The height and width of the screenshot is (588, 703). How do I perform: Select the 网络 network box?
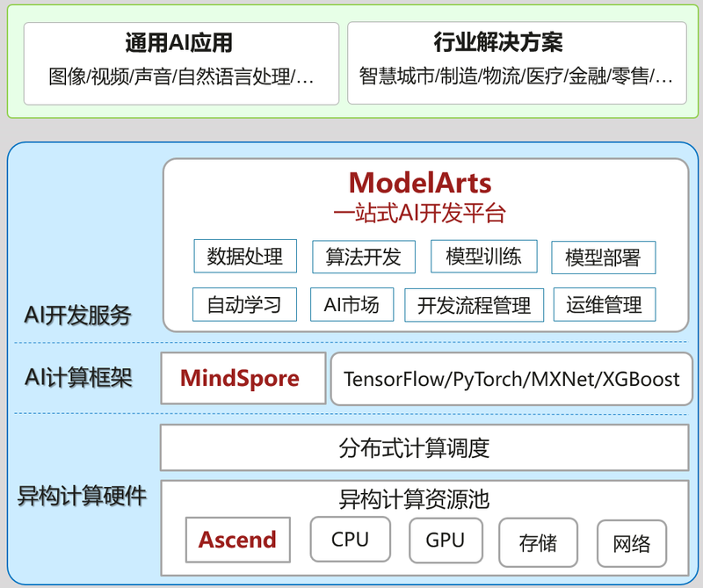click(631, 543)
